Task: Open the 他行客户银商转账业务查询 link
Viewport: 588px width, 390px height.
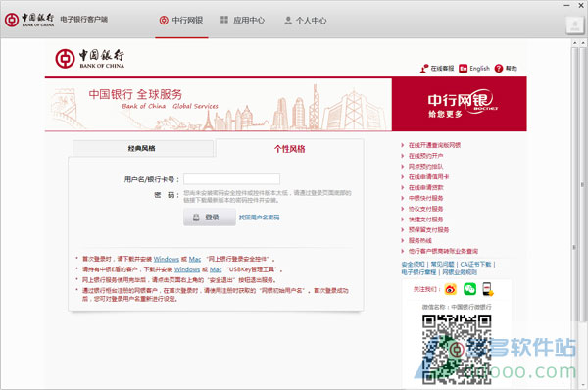Action: tap(443, 251)
